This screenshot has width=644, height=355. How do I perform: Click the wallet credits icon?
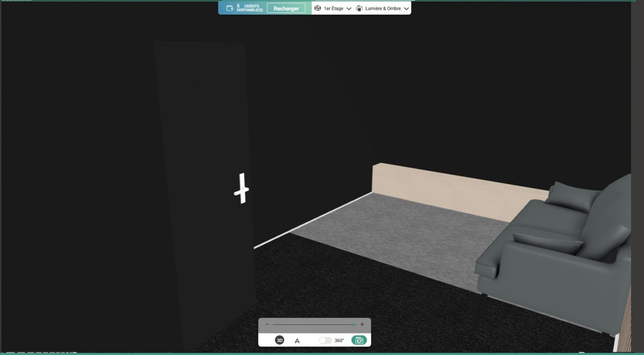(230, 8)
